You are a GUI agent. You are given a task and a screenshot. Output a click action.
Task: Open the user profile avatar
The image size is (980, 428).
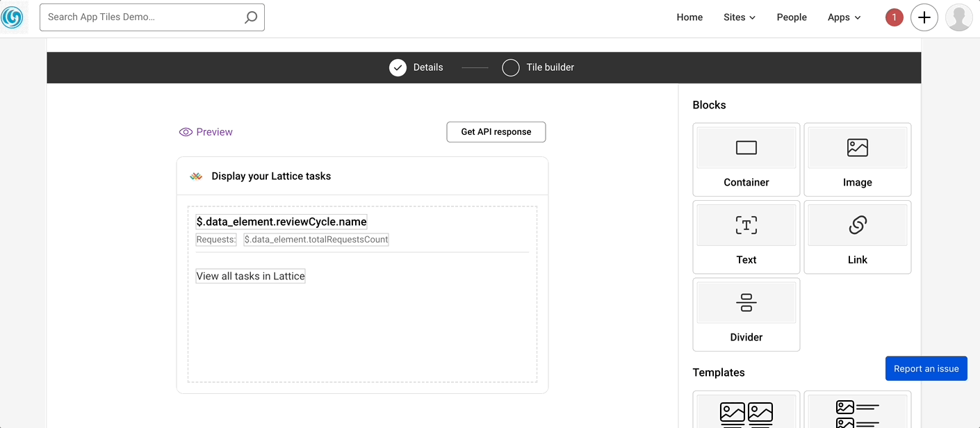959,17
